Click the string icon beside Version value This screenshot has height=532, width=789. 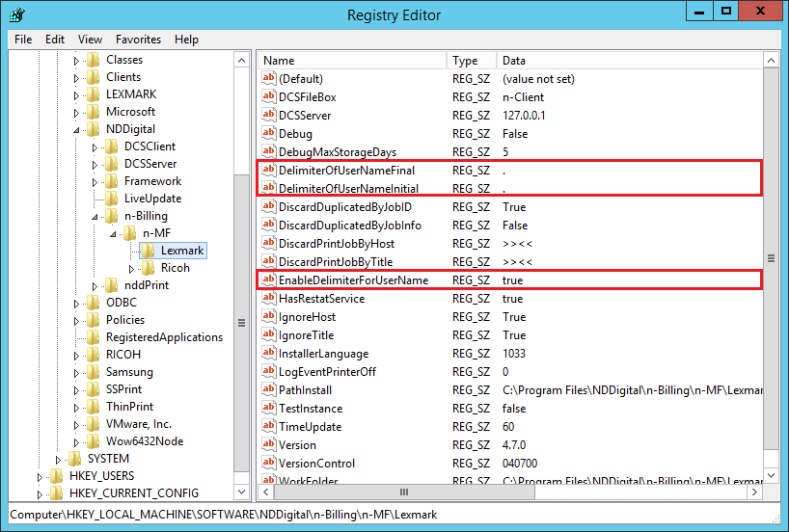click(269, 445)
